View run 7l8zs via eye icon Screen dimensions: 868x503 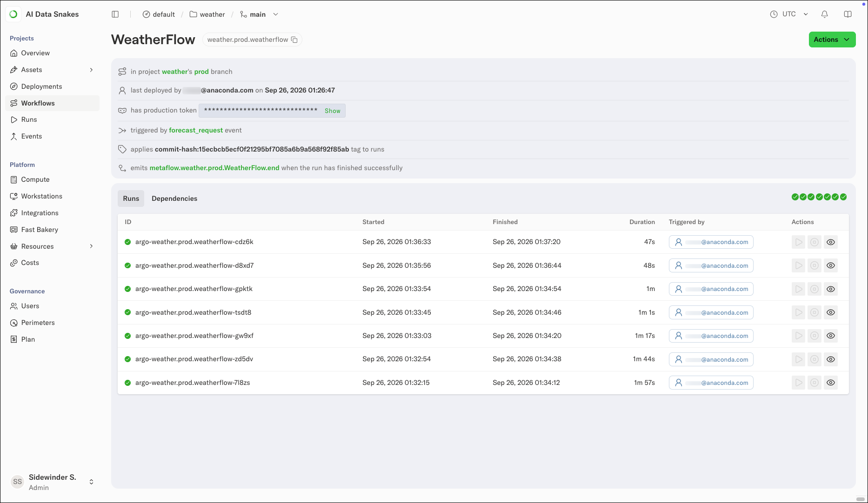click(830, 383)
